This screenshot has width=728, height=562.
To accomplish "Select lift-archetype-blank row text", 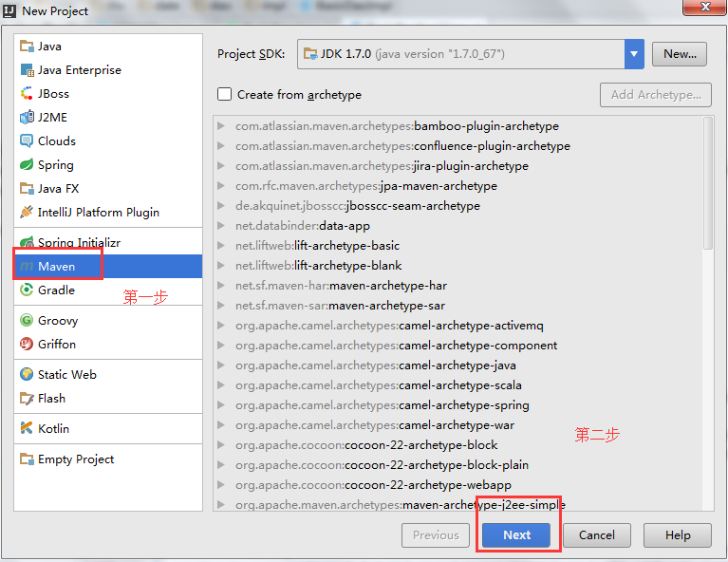I will [319, 266].
